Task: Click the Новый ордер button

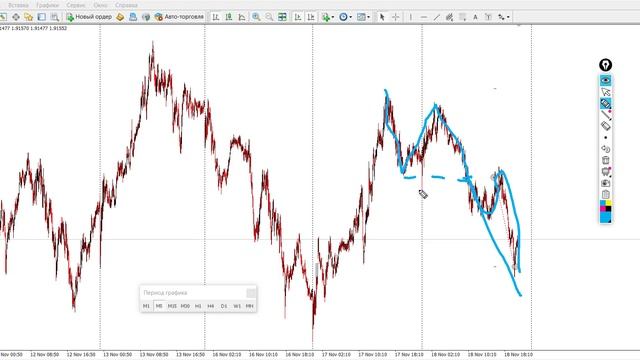Action: click(89, 17)
